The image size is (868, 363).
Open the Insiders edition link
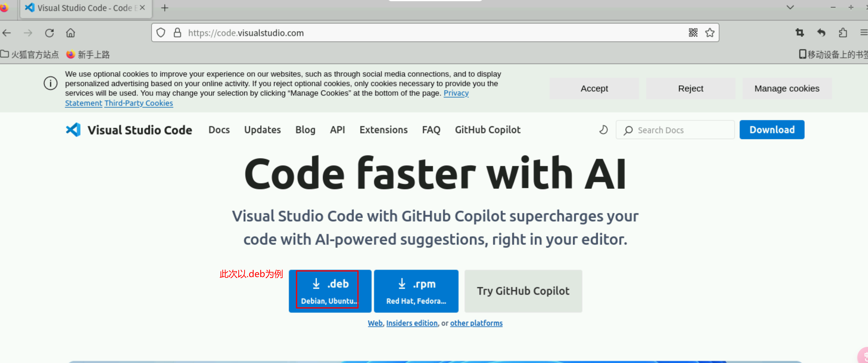coord(412,323)
